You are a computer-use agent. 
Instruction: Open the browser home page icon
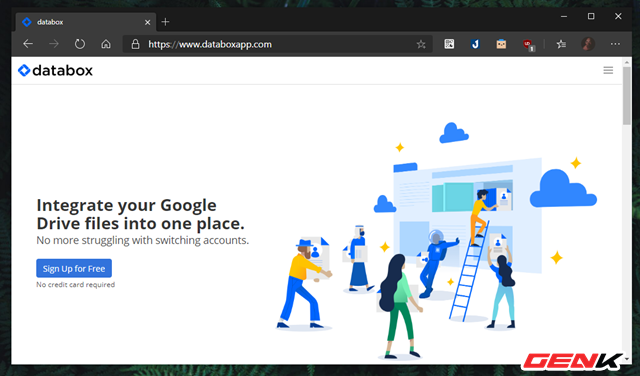point(106,44)
